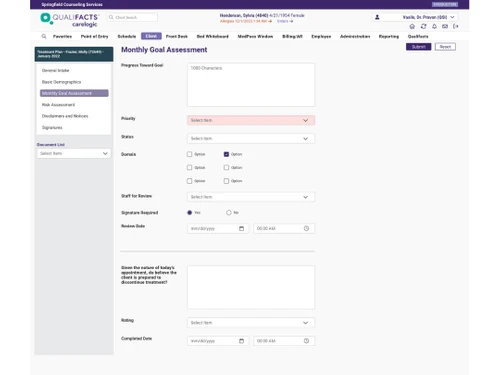This screenshot has height=375, width=500.
Task: Select Monthly Goal Assessment in sidebar
Action: point(74,93)
